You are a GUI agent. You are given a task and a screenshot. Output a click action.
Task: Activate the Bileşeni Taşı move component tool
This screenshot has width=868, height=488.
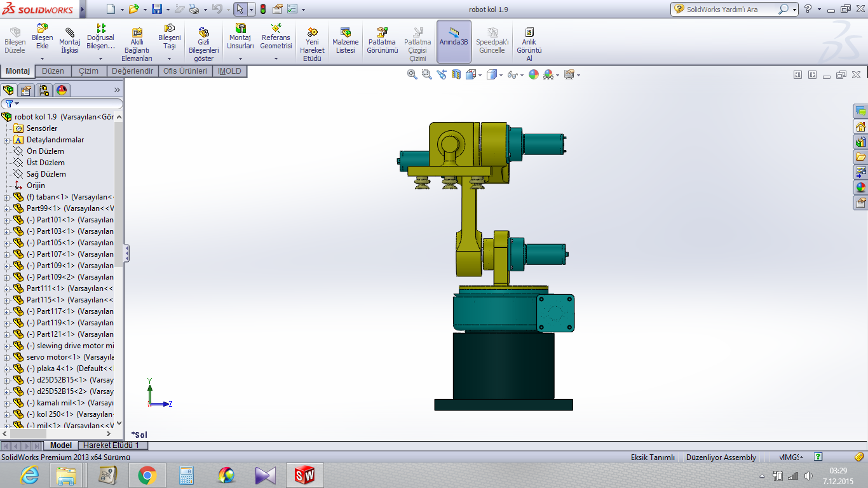pyautogui.click(x=170, y=36)
